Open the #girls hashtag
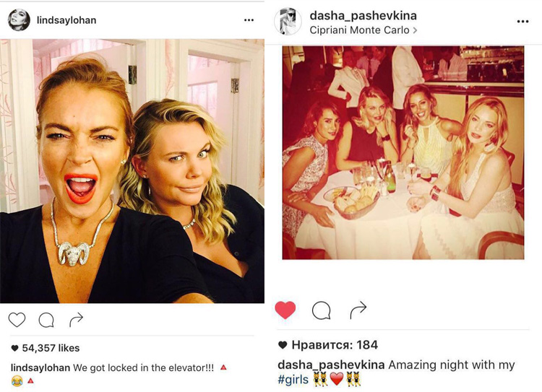Image resolution: width=542 pixels, height=392 pixels. (x=293, y=379)
